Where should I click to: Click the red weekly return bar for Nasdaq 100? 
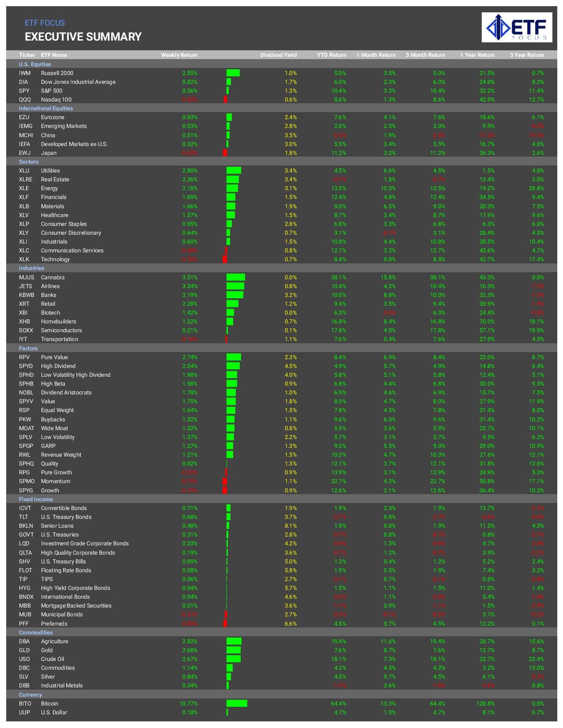point(225,99)
